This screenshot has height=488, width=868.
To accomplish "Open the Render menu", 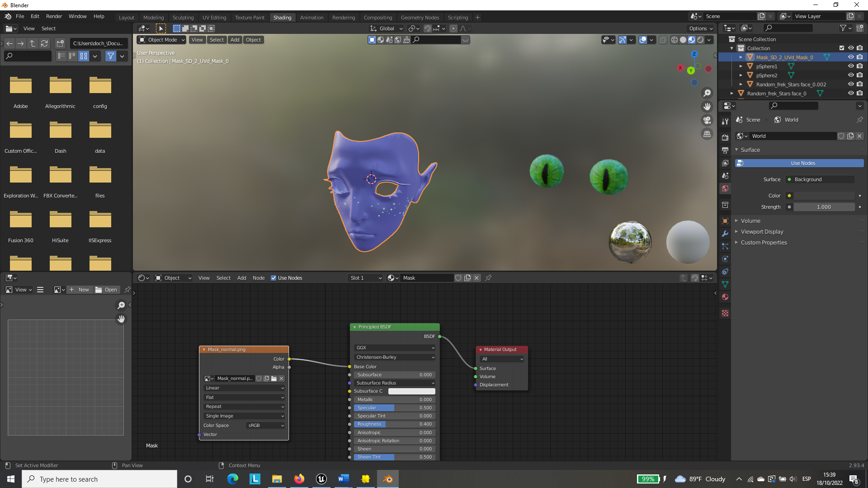I will coord(54,16).
